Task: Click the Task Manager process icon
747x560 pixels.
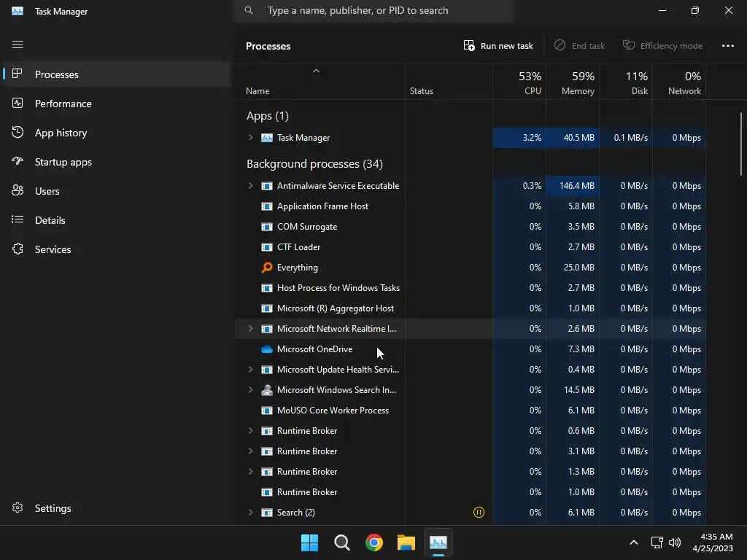Action: pos(267,138)
